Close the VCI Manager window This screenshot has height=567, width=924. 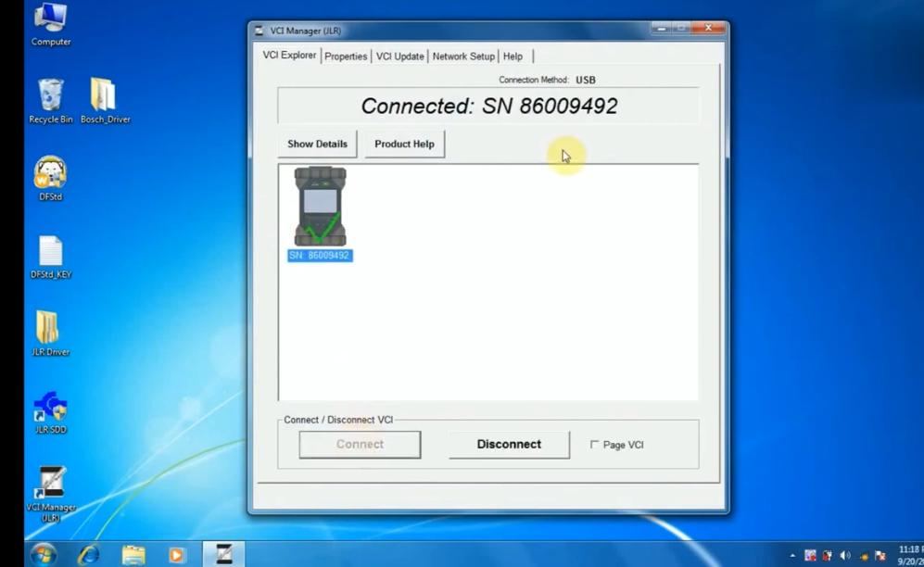click(x=708, y=28)
